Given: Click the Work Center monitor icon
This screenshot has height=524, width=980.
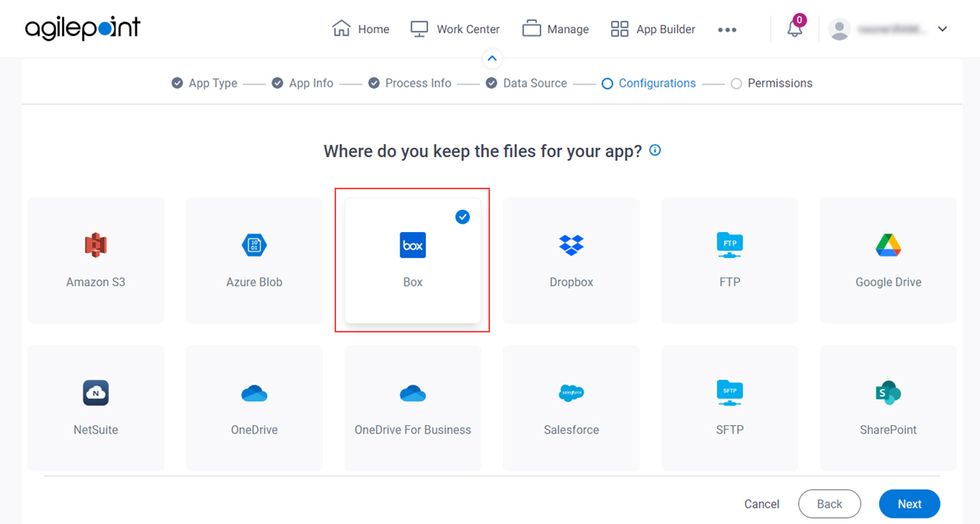Looking at the screenshot, I should [x=420, y=29].
